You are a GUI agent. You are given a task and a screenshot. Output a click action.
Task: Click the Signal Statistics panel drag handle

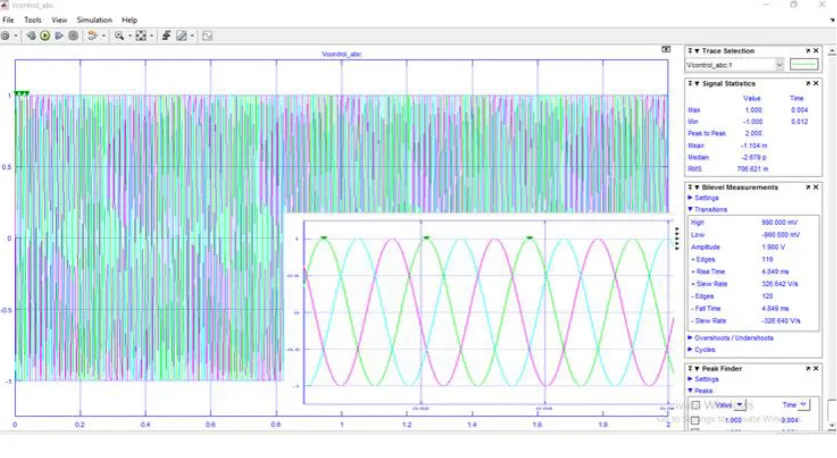690,84
